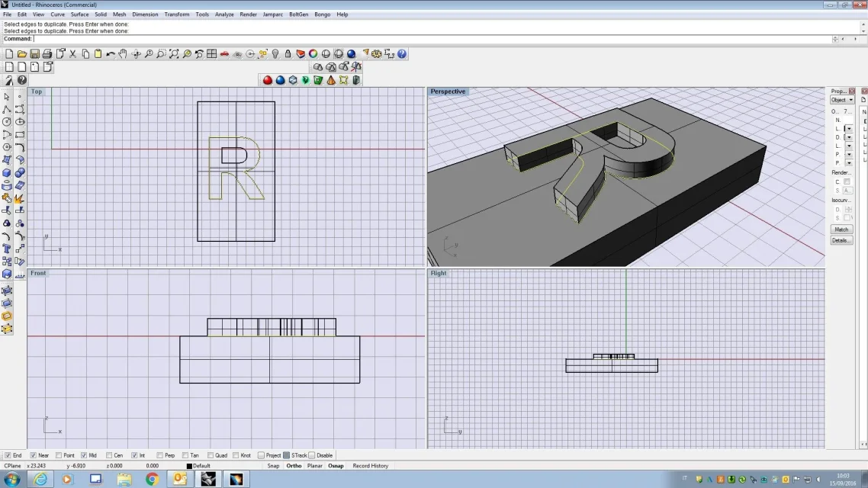Check the Perp osnap checkbox

coord(159,455)
